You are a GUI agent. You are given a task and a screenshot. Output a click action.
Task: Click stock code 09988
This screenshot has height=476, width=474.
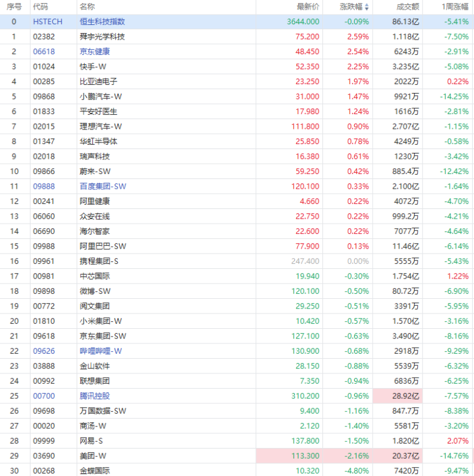(44, 246)
